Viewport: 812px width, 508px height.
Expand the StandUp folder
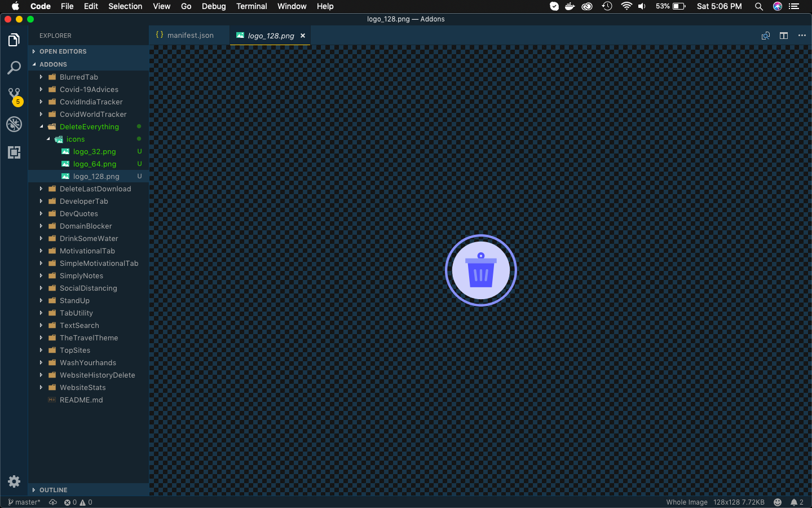pos(89,301)
